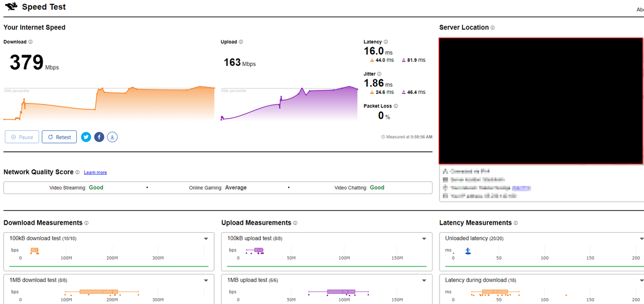Viewport: 644px width, 304px height.
Task: Click the 24.6 ms download jitter value
Action: 382,92
